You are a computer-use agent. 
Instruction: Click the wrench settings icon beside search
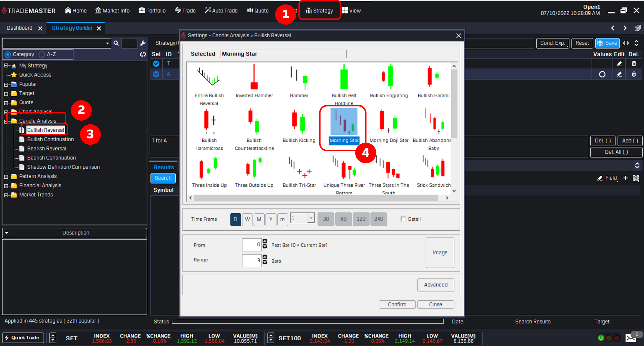[143, 43]
